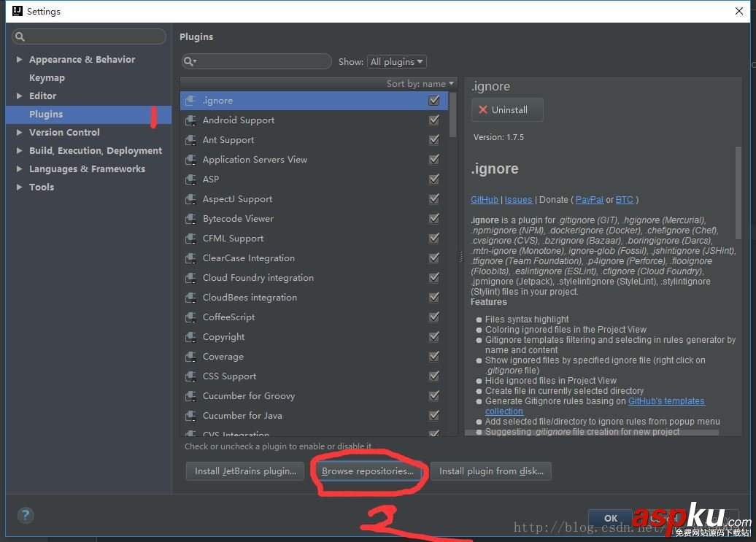Click the Copyright plugin icon

click(x=190, y=337)
